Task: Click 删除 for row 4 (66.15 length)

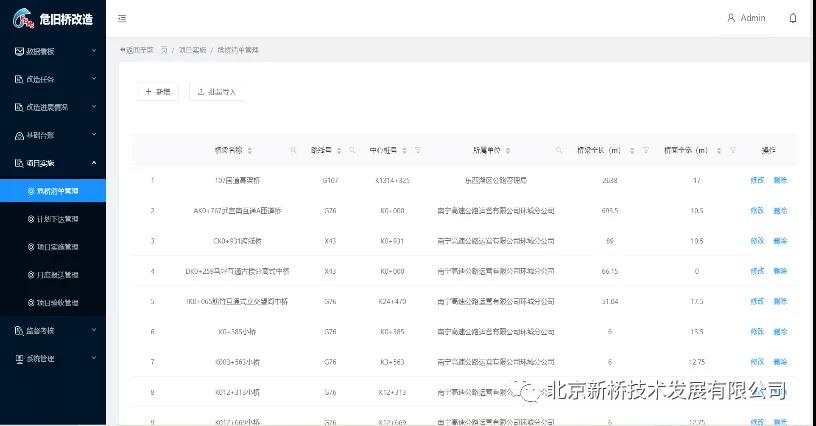Action: pos(780,271)
